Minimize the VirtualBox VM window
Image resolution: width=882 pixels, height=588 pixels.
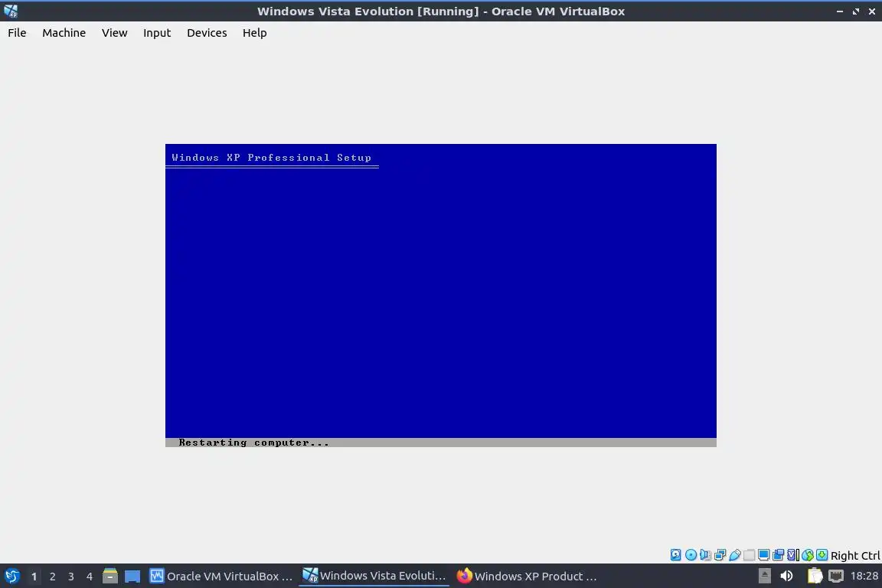(x=840, y=11)
